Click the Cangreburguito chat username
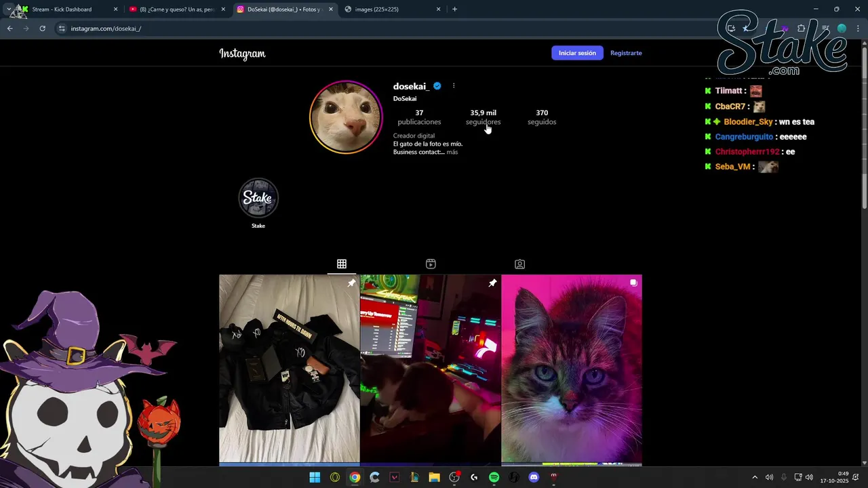 coord(744,137)
